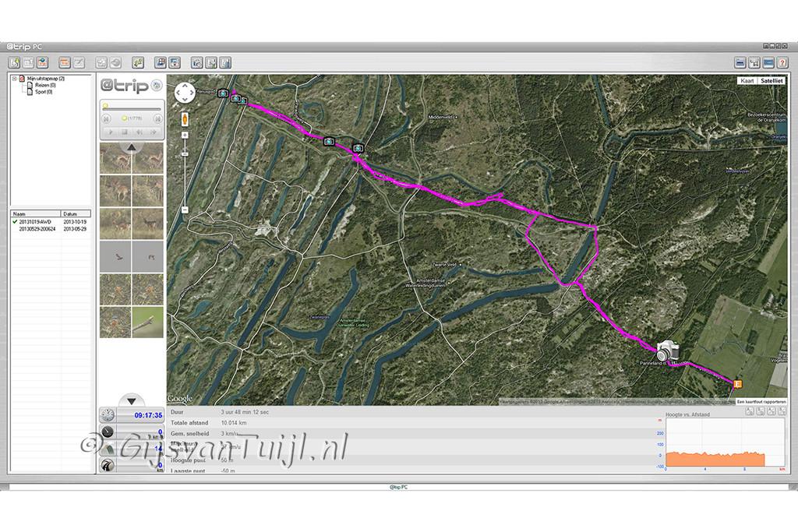Click the globe trip upload toolbar icon
Image resolution: width=798 pixels, height=532 pixels.
tap(42, 63)
